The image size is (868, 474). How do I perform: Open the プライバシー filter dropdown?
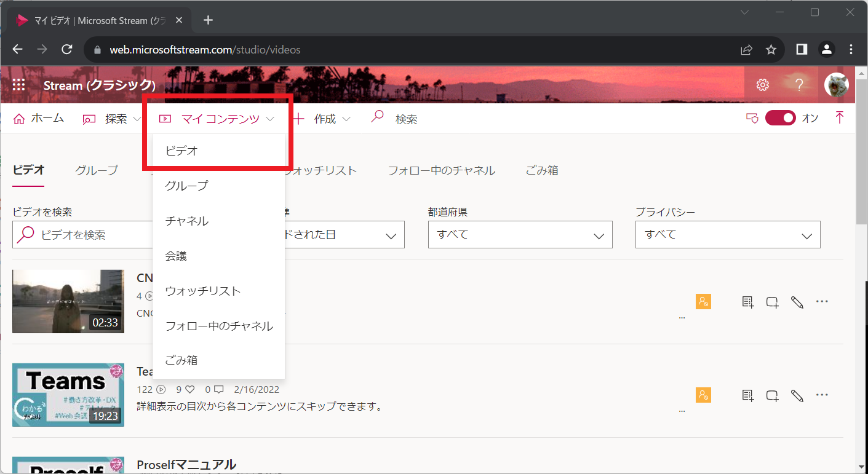click(728, 235)
